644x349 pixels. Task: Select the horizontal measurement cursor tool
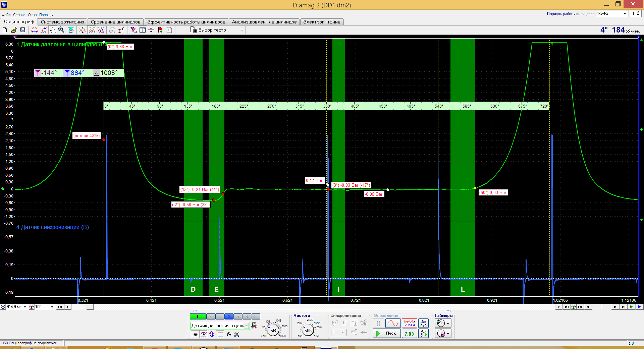[x=35, y=30]
